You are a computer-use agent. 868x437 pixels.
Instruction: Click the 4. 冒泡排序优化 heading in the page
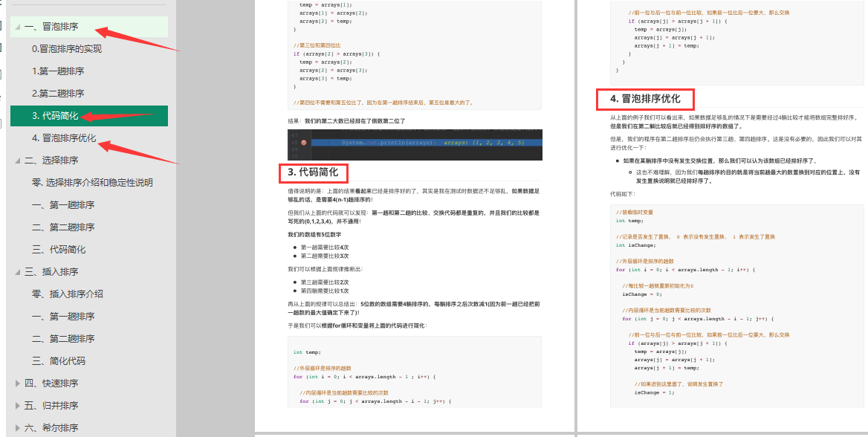[645, 99]
